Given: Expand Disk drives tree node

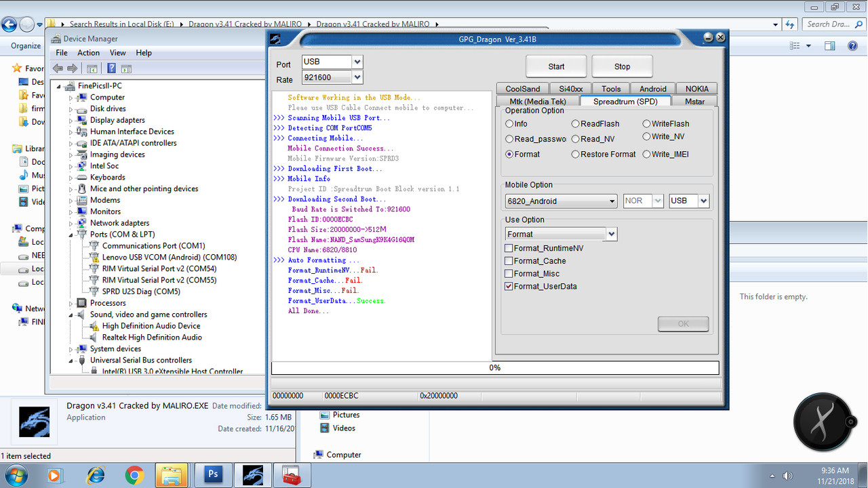Looking at the screenshot, I should [70, 109].
